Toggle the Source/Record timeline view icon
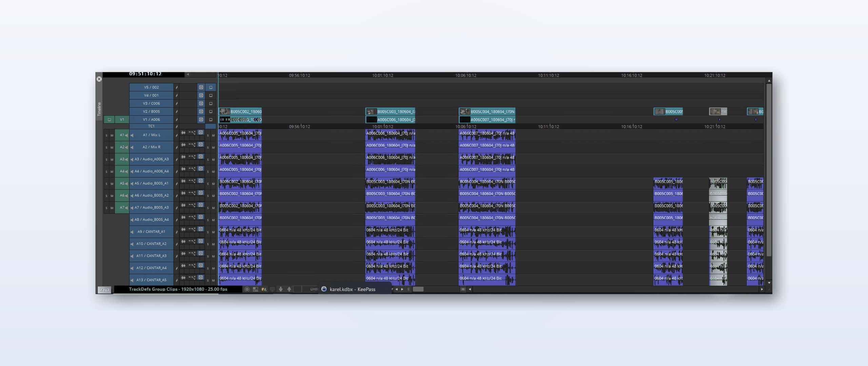The height and width of the screenshot is (366, 868). 256,289
